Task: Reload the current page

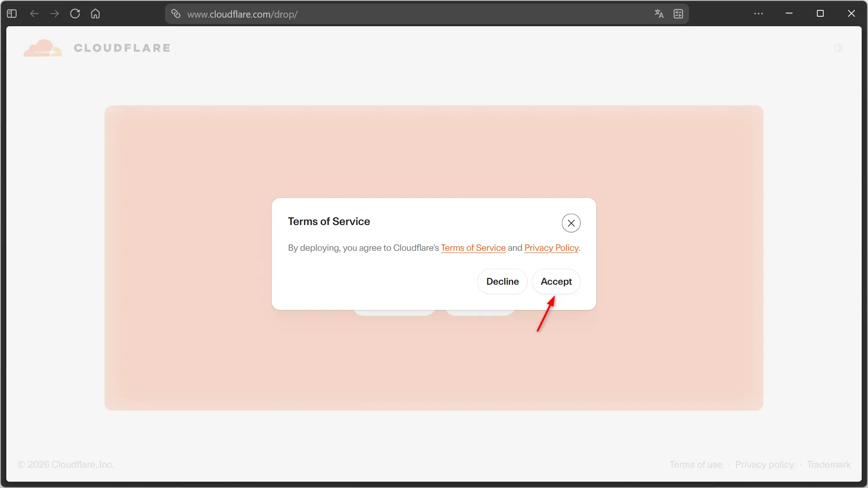Action: point(75,14)
